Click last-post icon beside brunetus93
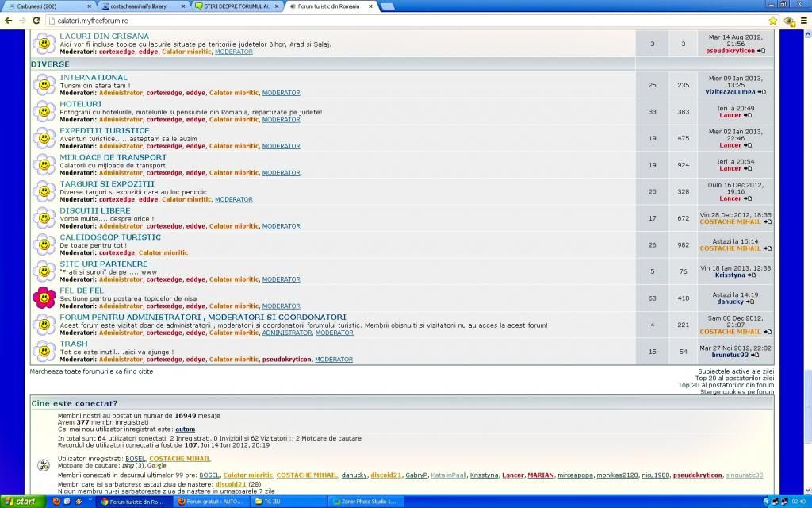 tap(754, 356)
